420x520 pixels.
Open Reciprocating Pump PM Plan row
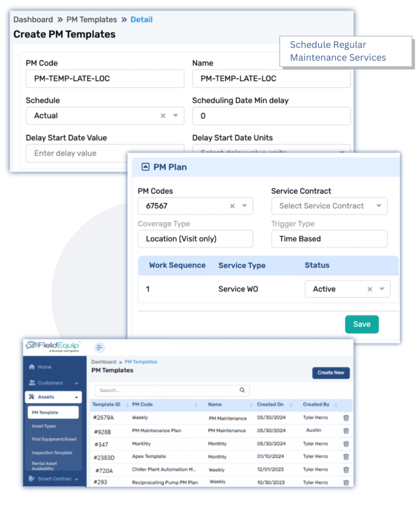(221, 482)
